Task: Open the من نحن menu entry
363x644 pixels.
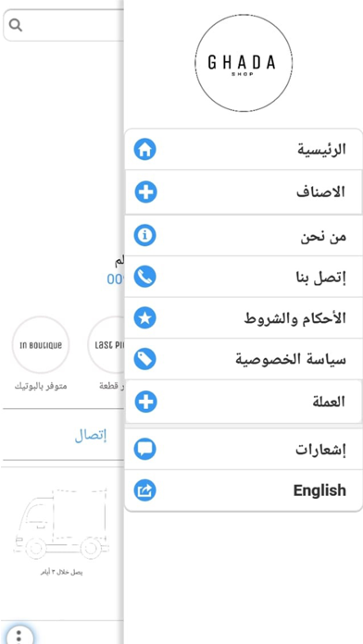Action: point(244,235)
